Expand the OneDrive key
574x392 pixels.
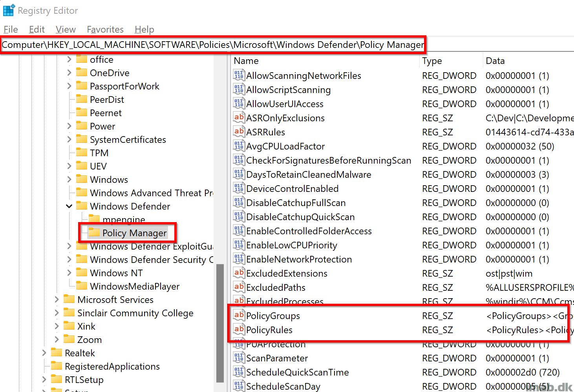point(69,73)
